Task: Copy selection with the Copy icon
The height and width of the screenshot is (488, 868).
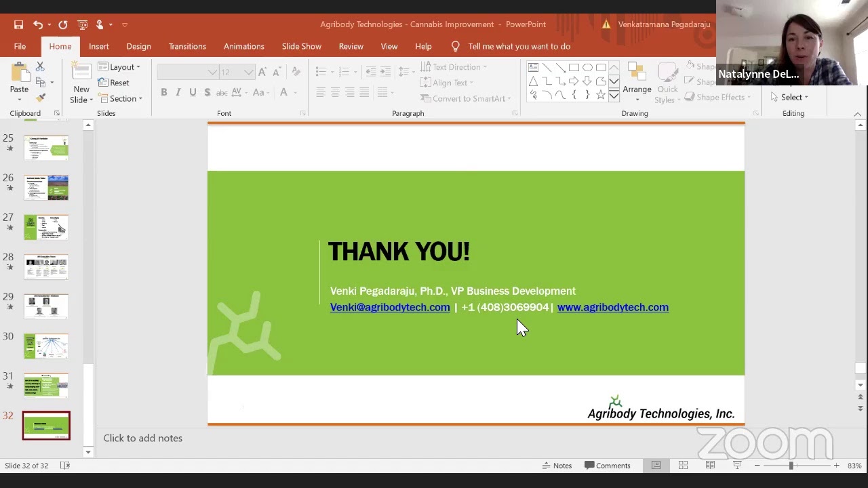Action: tap(40, 82)
